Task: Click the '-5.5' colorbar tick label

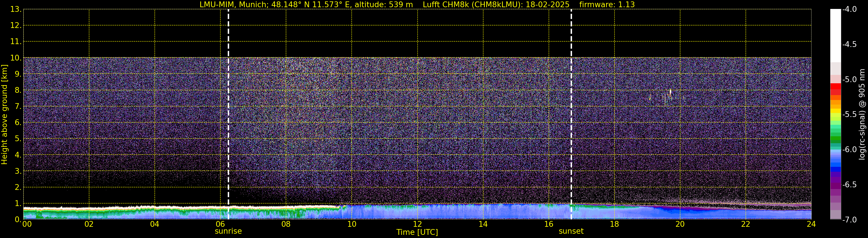Action: click(849, 115)
